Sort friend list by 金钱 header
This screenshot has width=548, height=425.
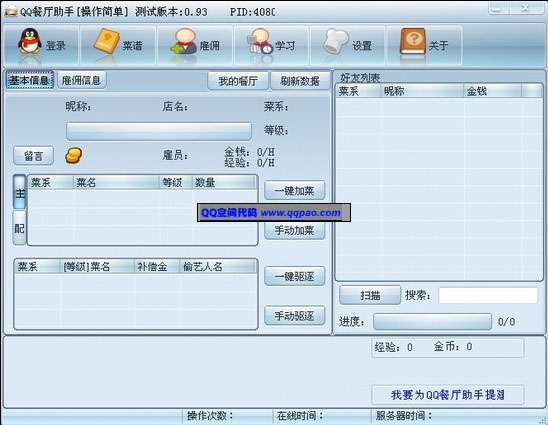(x=493, y=91)
